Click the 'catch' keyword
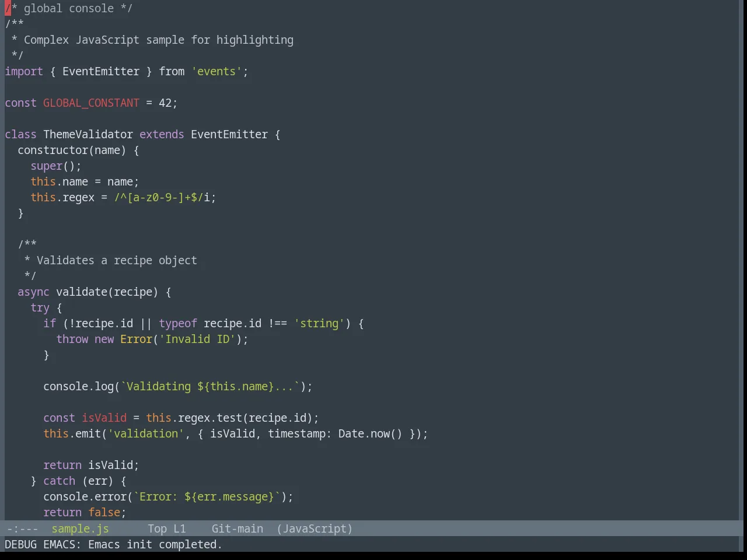747x560 pixels. click(x=59, y=481)
